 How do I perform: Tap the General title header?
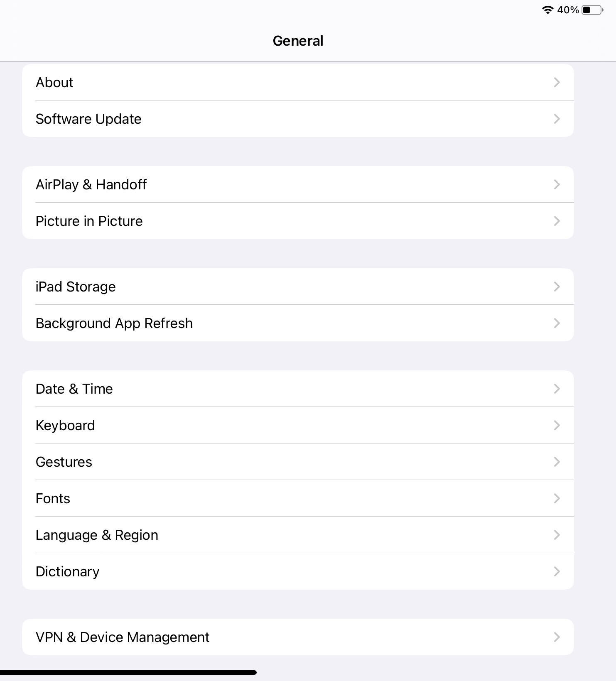(298, 41)
